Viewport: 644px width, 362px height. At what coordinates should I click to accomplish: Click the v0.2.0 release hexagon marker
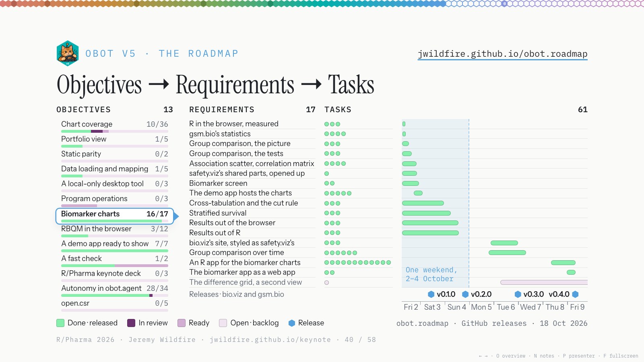coord(465,294)
